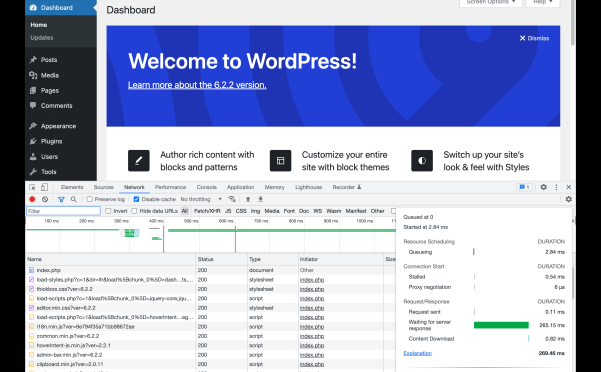Check the Hide data URLs checkbox
Image resolution: width=601 pixels, height=372 pixels.
(134, 211)
